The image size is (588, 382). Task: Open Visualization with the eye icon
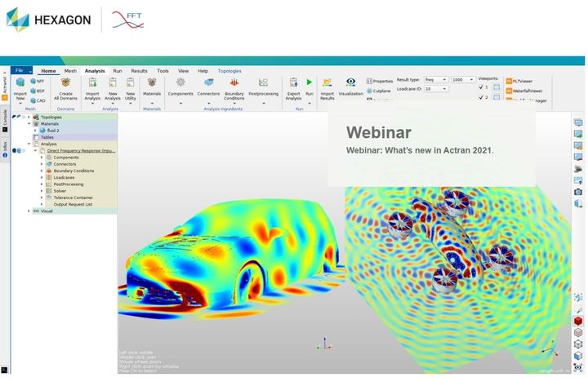351,83
